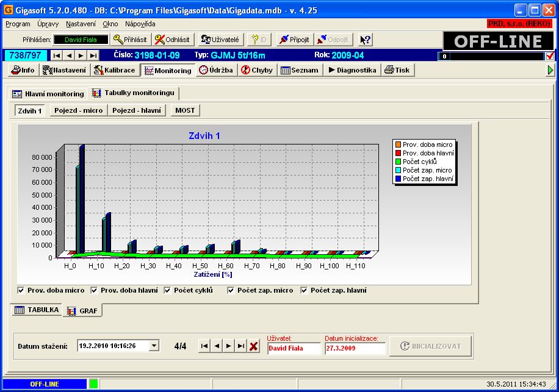
Task: Open the Nastavení menu
Action: coord(81,24)
